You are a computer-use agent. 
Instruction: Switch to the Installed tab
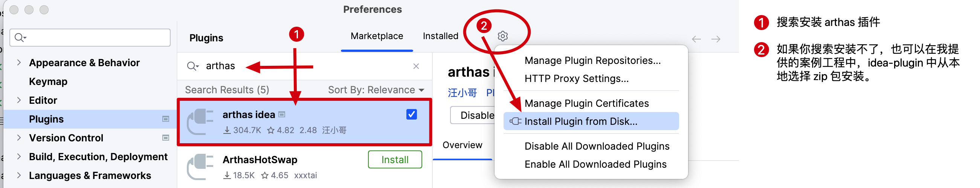click(441, 36)
